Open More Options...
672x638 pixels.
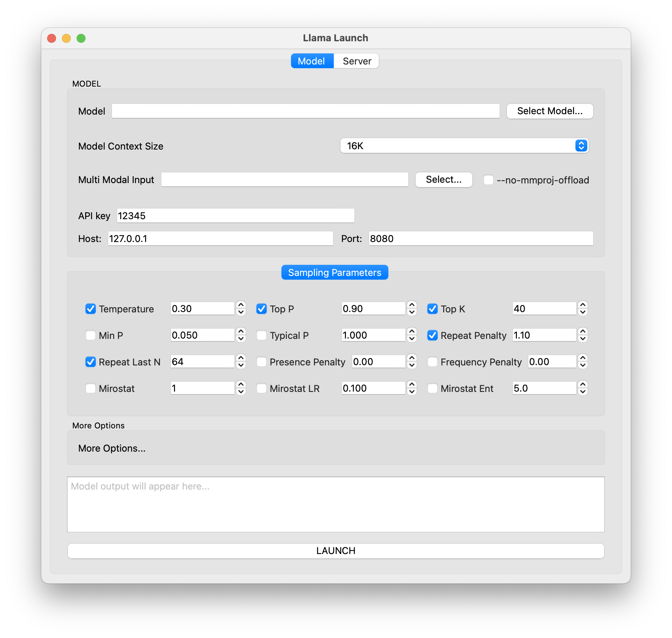tap(112, 448)
